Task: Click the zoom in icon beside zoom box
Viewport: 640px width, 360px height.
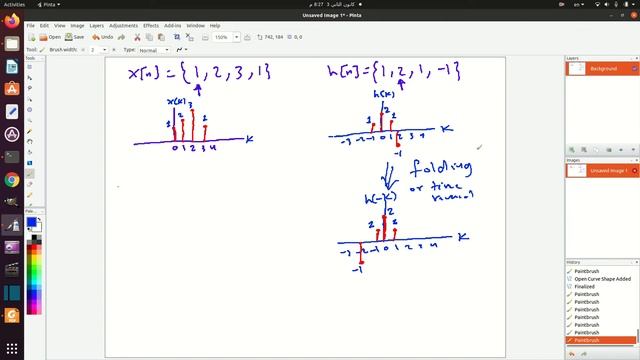Action: (247, 37)
